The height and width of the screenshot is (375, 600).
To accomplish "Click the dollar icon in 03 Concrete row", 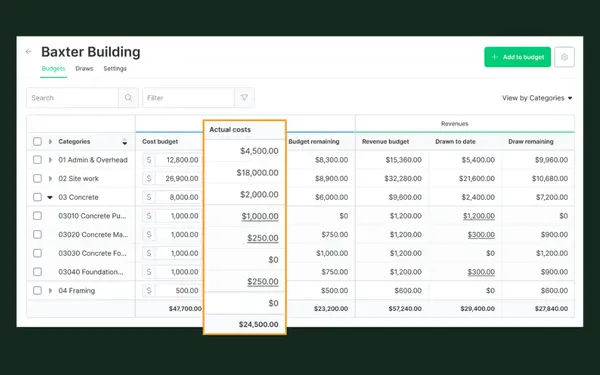I will pos(149,197).
